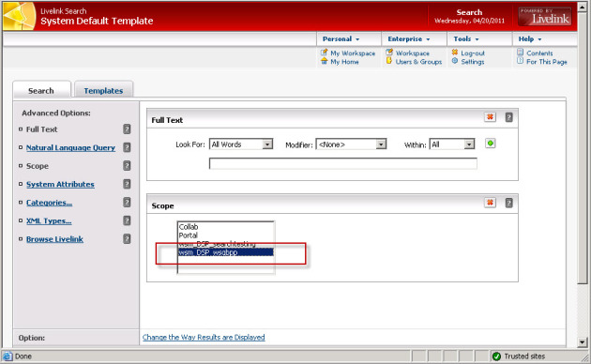Open the Within dropdown
The width and height of the screenshot is (591, 364).
[469, 144]
